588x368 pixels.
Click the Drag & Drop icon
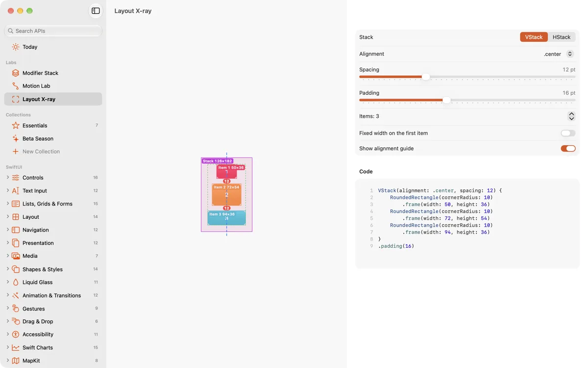[x=16, y=321]
